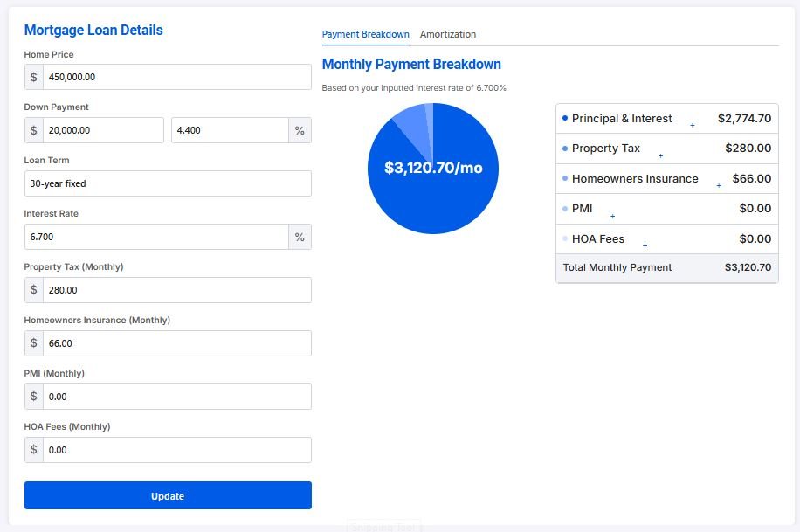Click the plus icon beside Principal & Interest
The width and height of the screenshot is (800, 532).
[693, 125]
